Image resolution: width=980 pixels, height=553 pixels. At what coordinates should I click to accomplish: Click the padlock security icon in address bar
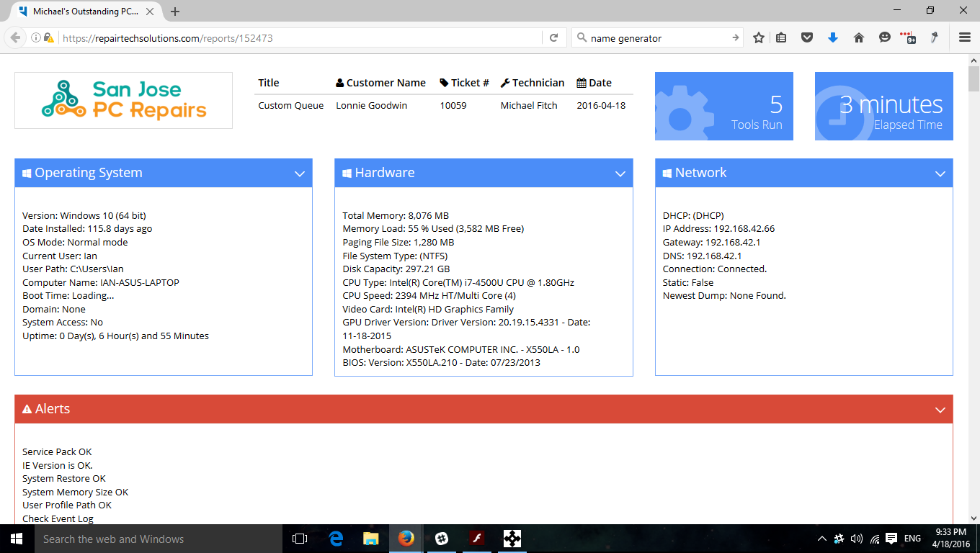48,38
